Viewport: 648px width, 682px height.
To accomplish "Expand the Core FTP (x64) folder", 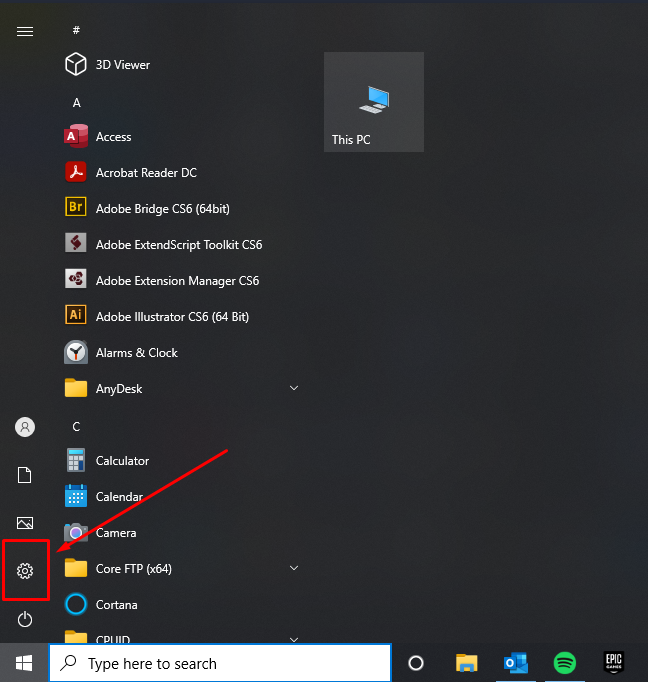I will tap(294, 569).
